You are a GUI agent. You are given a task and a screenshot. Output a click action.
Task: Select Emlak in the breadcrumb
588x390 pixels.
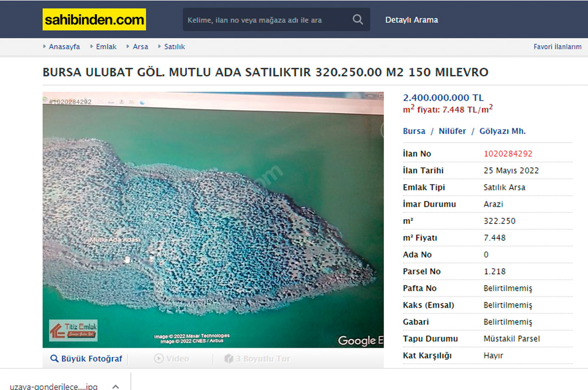(x=106, y=46)
